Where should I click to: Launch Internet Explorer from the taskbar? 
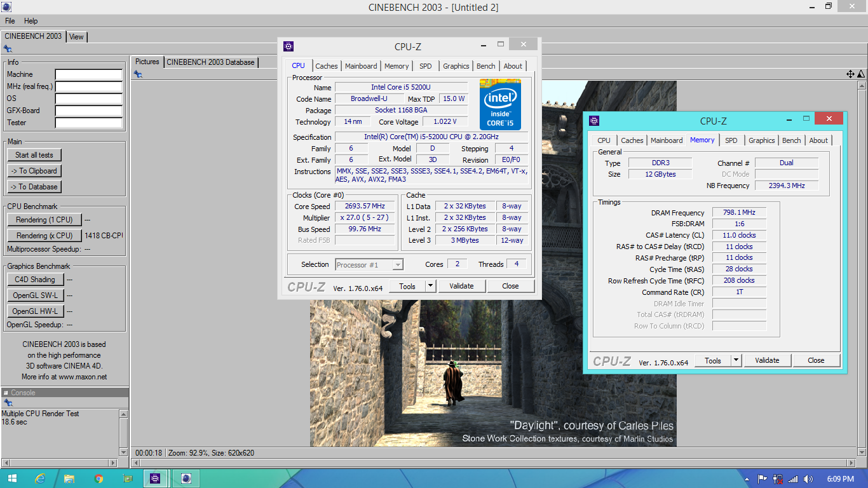tap(40, 478)
